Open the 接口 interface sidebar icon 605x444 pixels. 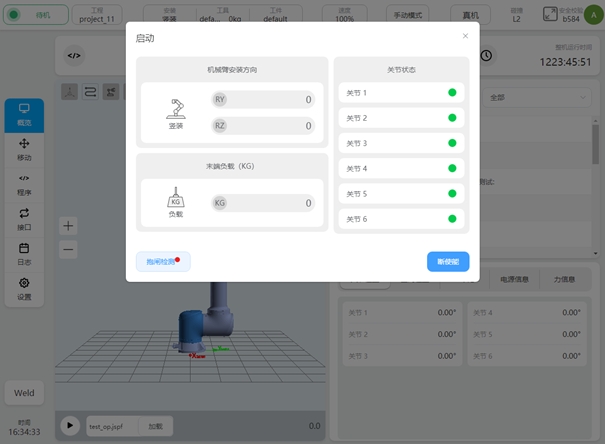tap(24, 218)
